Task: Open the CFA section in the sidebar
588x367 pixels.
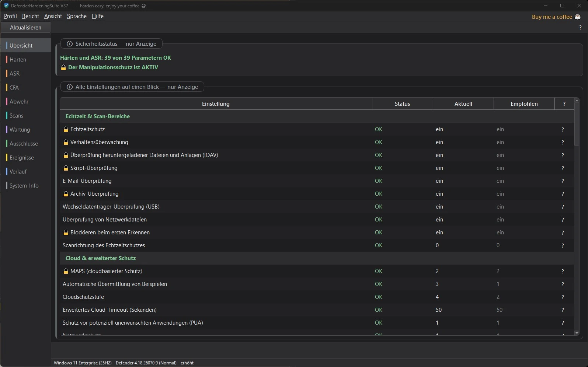Action: click(x=25, y=88)
